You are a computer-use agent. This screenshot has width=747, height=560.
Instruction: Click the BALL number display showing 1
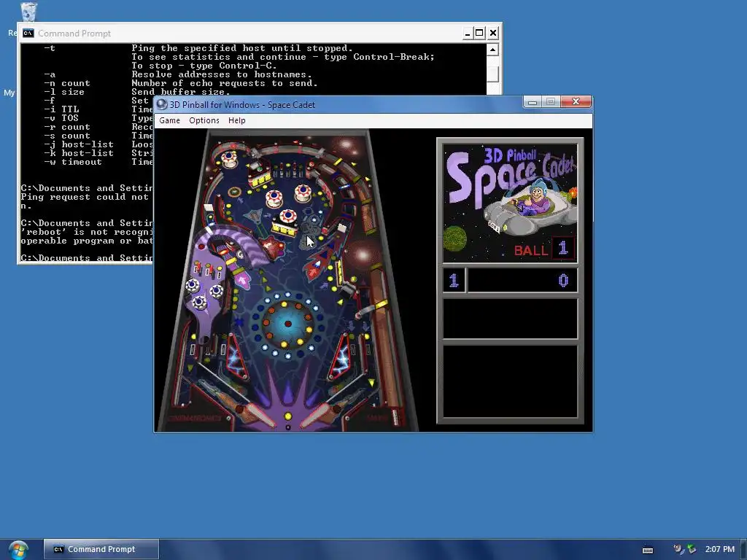click(563, 248)
